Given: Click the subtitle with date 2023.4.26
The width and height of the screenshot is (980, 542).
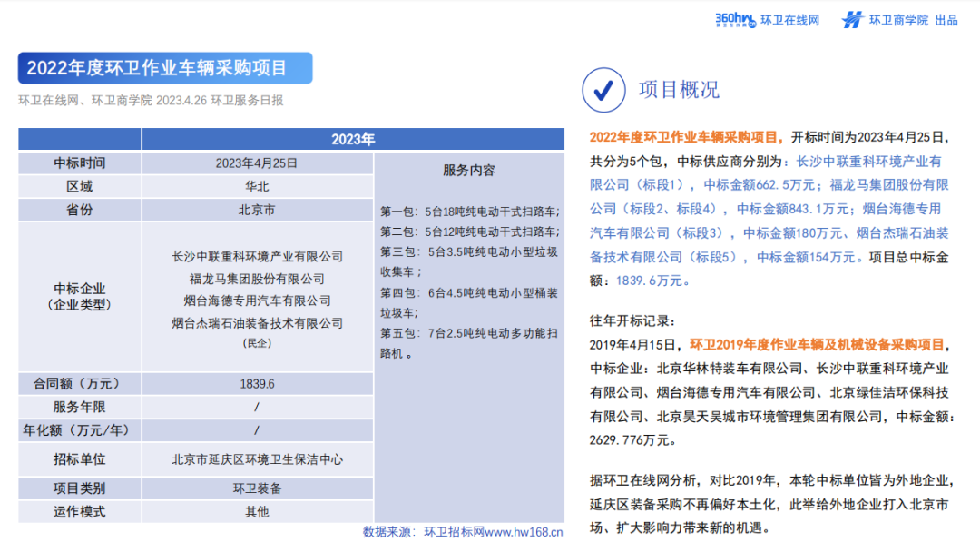Looking at the screenshot, I should (x=151, y=101).
